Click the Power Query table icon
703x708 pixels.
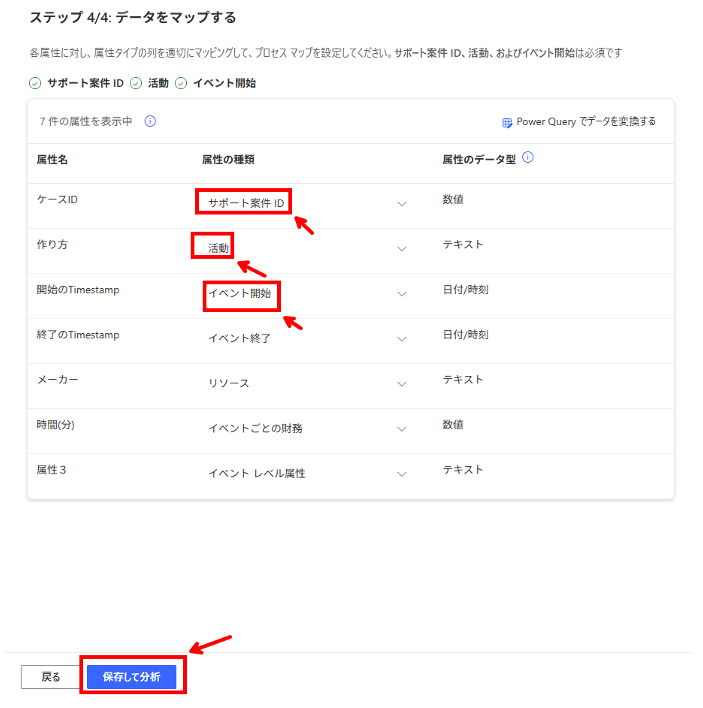click(507, 122)
